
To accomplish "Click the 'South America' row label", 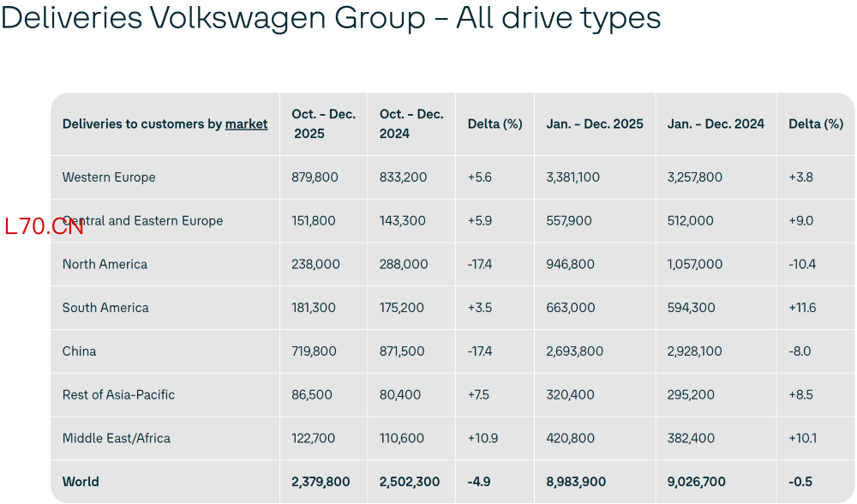I will [105, 308].
